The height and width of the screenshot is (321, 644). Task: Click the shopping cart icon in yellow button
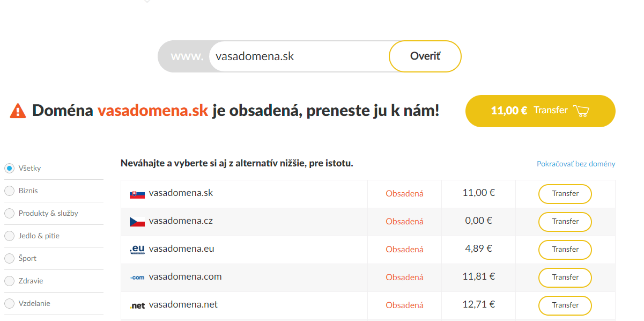pos(581,111)
